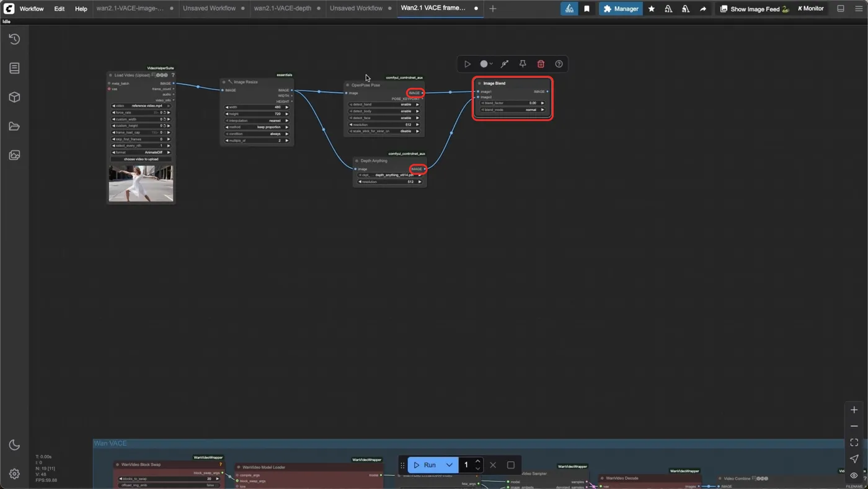This screenshot has width=868, height=489.
Task: Open the Workflow menu
Action: coord(32,9)
